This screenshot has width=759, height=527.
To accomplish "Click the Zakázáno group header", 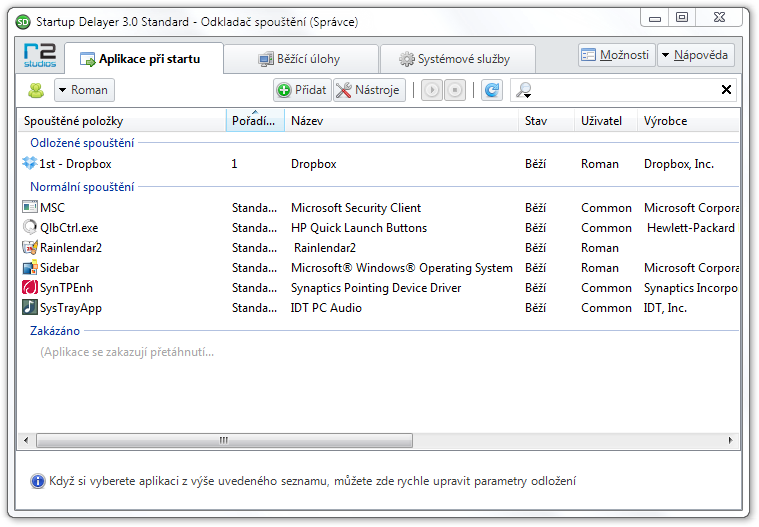I will click(x=55, y=331).
